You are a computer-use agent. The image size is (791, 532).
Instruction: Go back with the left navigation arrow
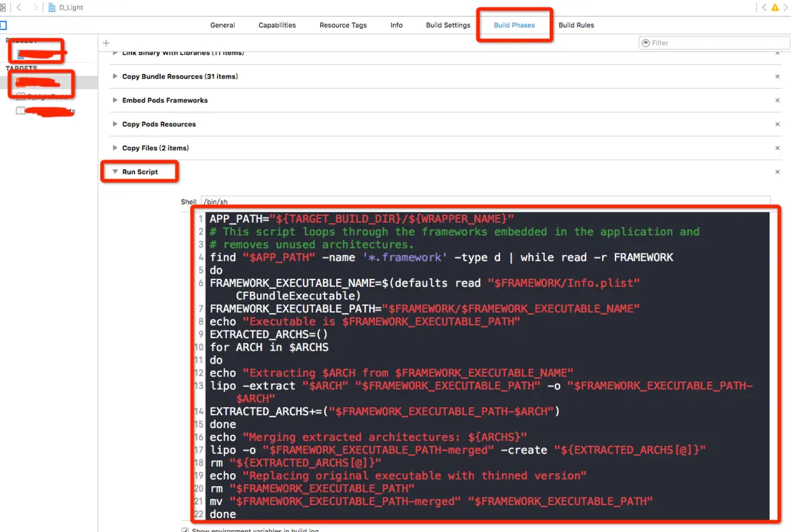pyautogui.click(x=18, y=8)
